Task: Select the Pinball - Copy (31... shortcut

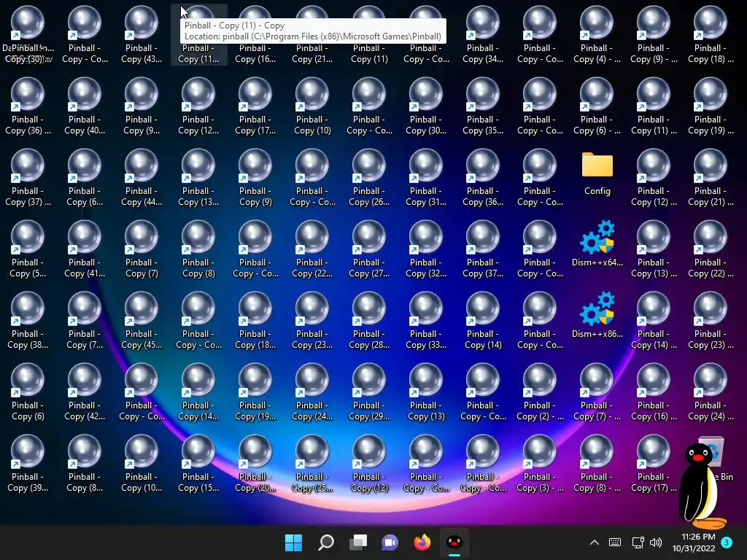Action: [x=426, y=178]
